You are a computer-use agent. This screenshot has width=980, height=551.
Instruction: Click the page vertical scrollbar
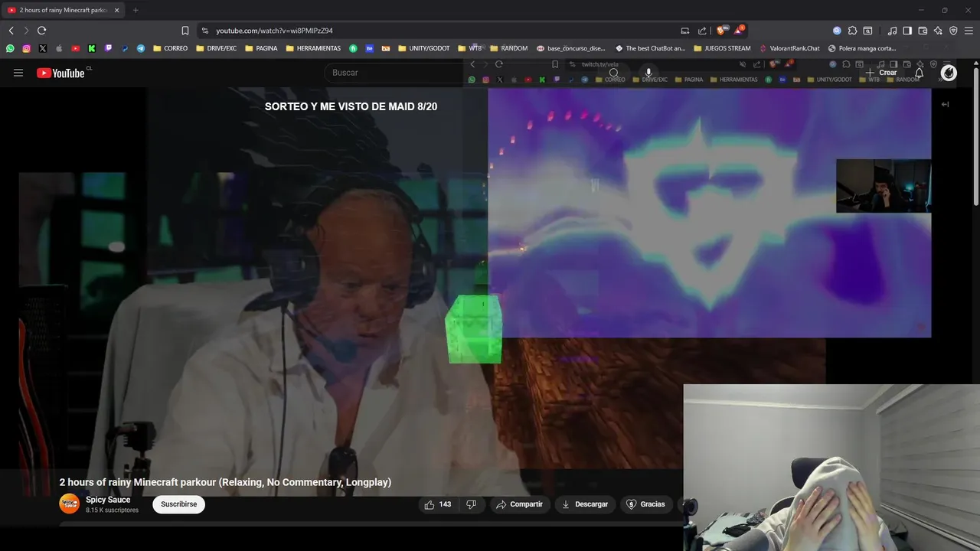976,138
